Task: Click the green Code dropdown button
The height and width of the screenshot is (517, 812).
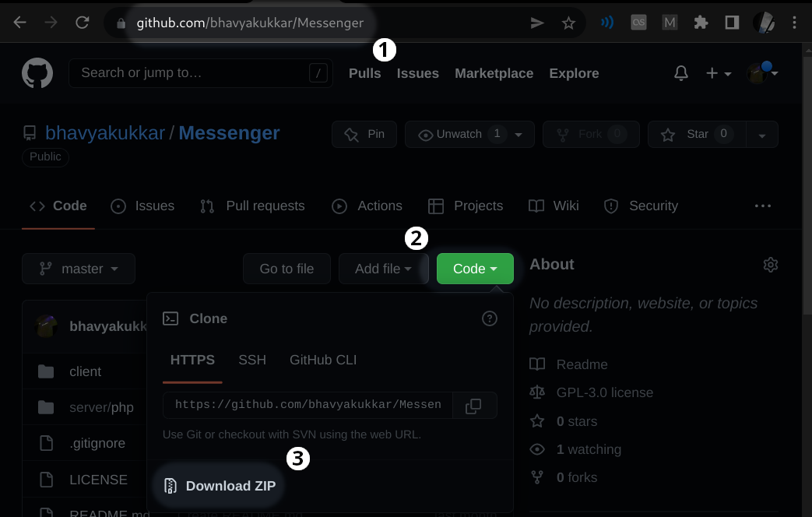Action: pos(475,269)
